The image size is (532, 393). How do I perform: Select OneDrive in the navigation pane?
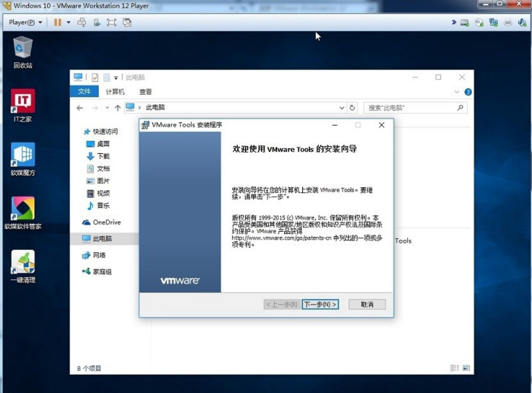click(101, 222)
